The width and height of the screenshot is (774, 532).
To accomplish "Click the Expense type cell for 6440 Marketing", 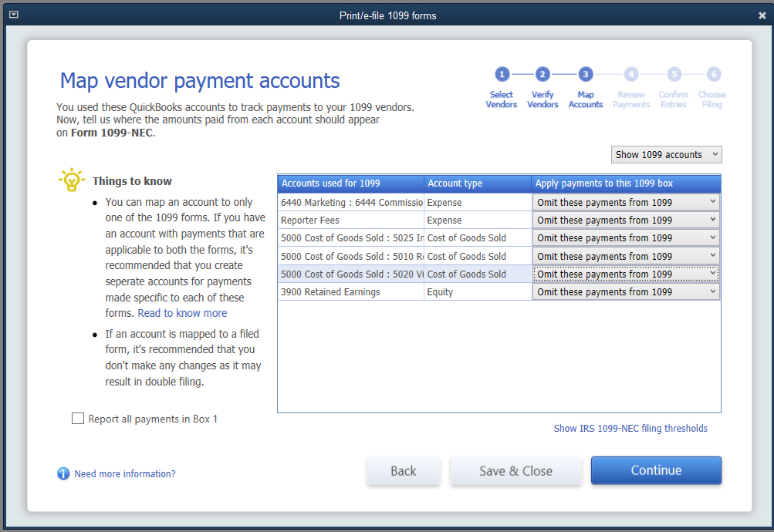I will (x=478, y=202).
